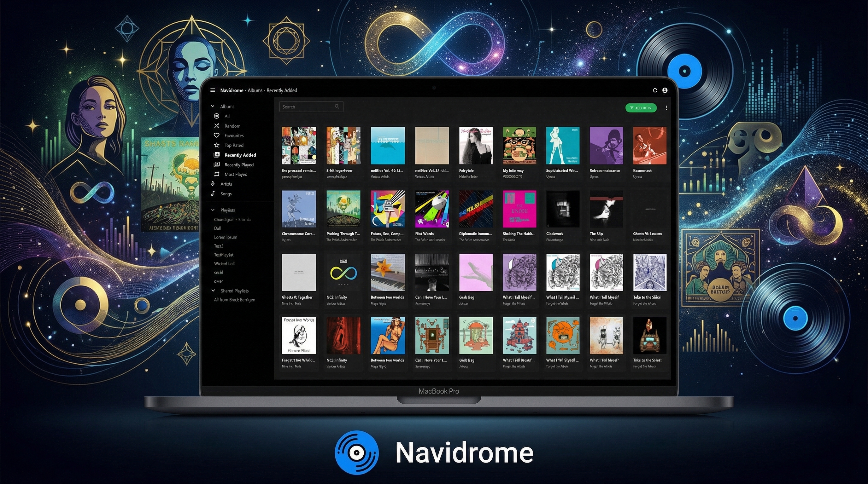The width and height of the screenshot is (868, 484).
Task: Click into the Search input field
Action: 311,107
